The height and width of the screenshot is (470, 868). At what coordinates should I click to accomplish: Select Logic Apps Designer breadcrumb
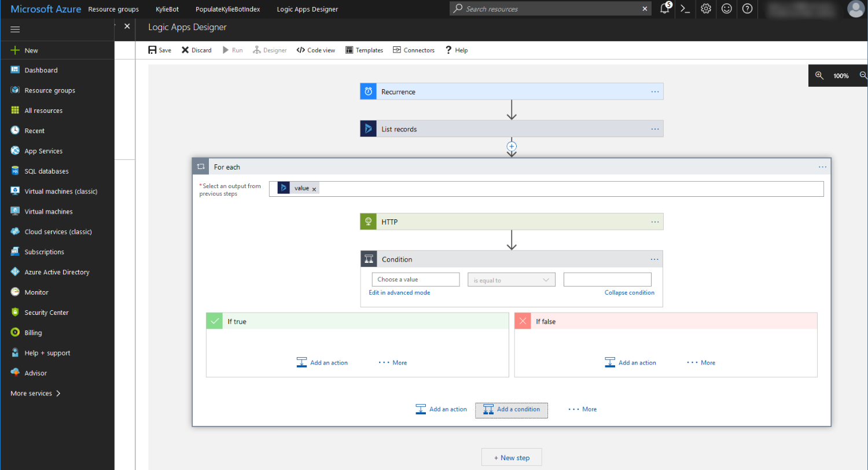(x=307, y=9)
